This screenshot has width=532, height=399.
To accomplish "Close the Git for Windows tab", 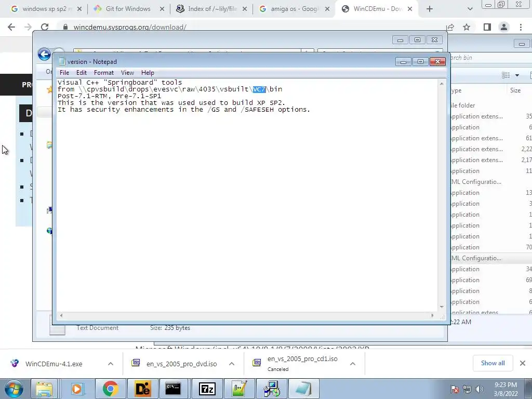I will tap(162, 9).
